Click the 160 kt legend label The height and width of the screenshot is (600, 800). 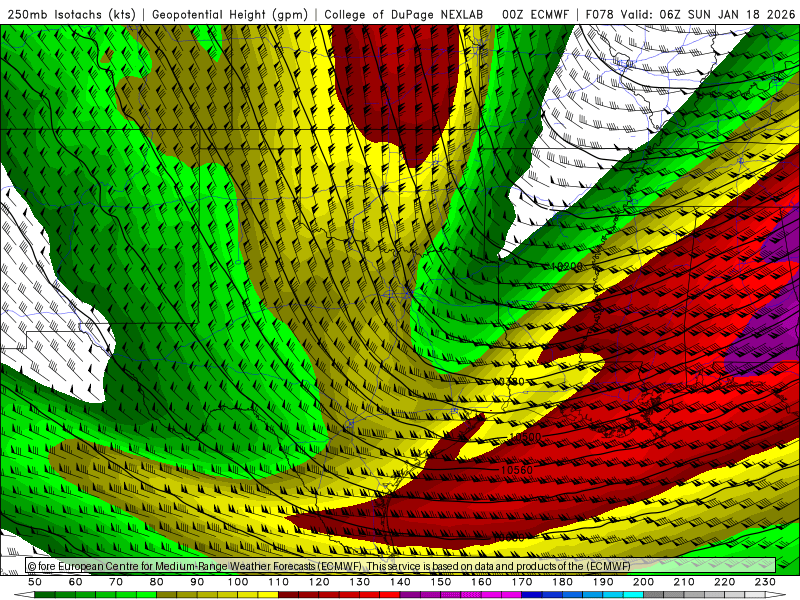pos(481,582)
